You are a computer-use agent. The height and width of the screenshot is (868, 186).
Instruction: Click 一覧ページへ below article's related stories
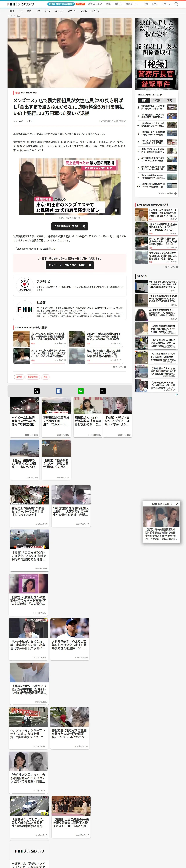click(118, 367)
